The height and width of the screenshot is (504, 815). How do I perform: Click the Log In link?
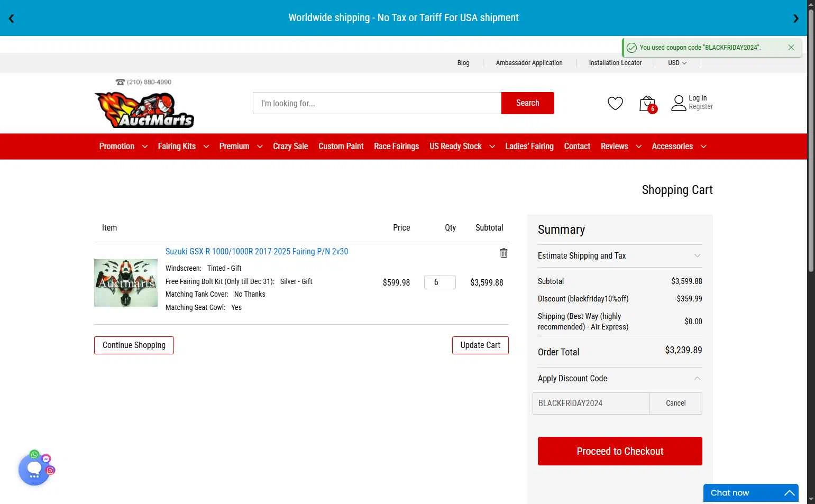[698, 98]
